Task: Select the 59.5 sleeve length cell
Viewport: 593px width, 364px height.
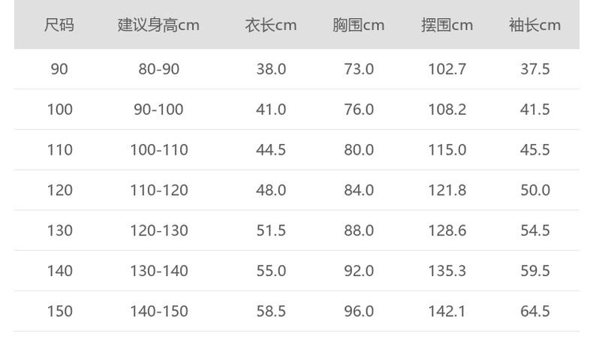Action: point(534,271)
